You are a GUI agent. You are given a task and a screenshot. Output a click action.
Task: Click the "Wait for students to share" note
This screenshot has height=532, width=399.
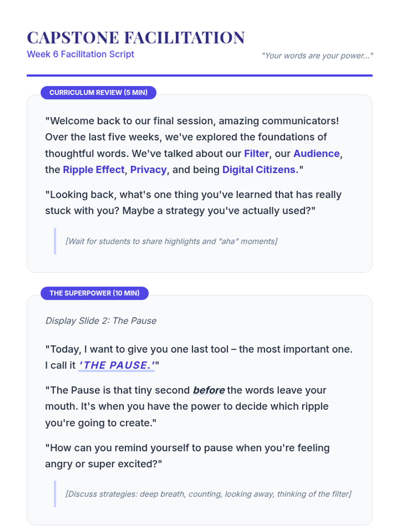(171, 241)
